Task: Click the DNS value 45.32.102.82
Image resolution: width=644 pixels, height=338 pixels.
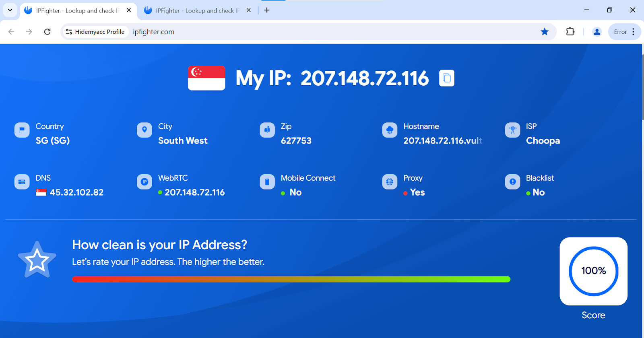Action: tap(76, 192)
